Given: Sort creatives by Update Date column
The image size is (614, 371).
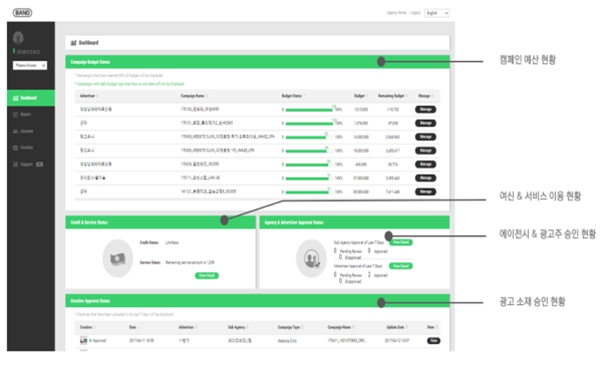Looking at the screenshot, I should click(x=397, y=327).
